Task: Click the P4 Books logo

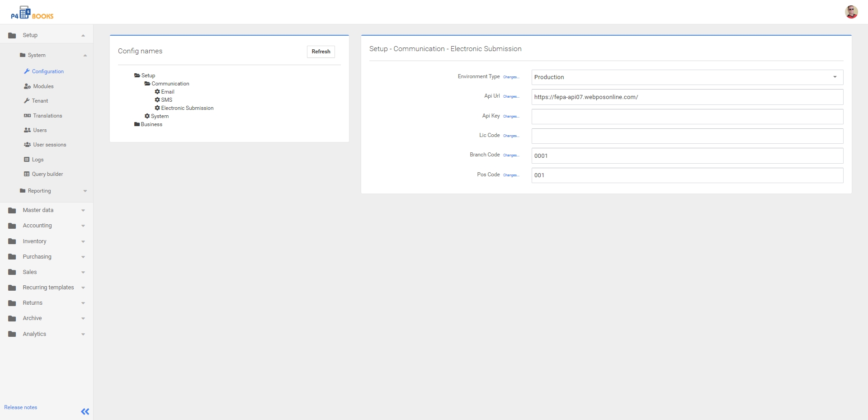Action: click(x=32, y=13)
